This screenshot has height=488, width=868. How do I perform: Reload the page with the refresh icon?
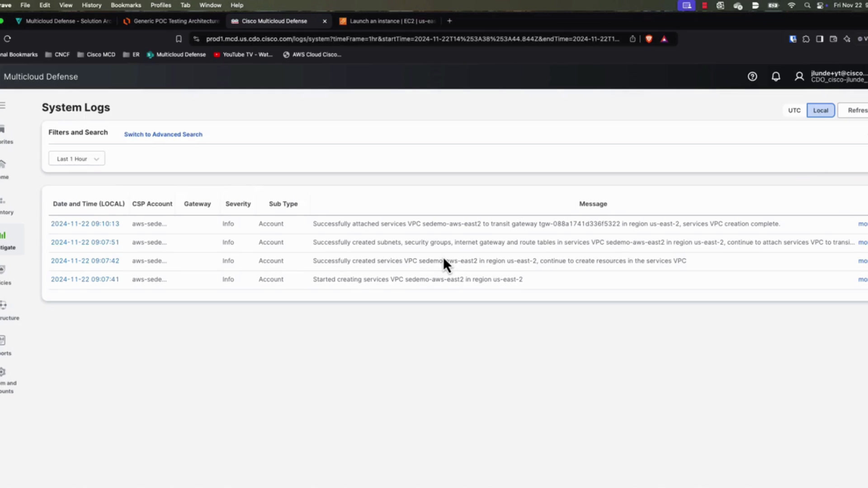tap(7, 39)
